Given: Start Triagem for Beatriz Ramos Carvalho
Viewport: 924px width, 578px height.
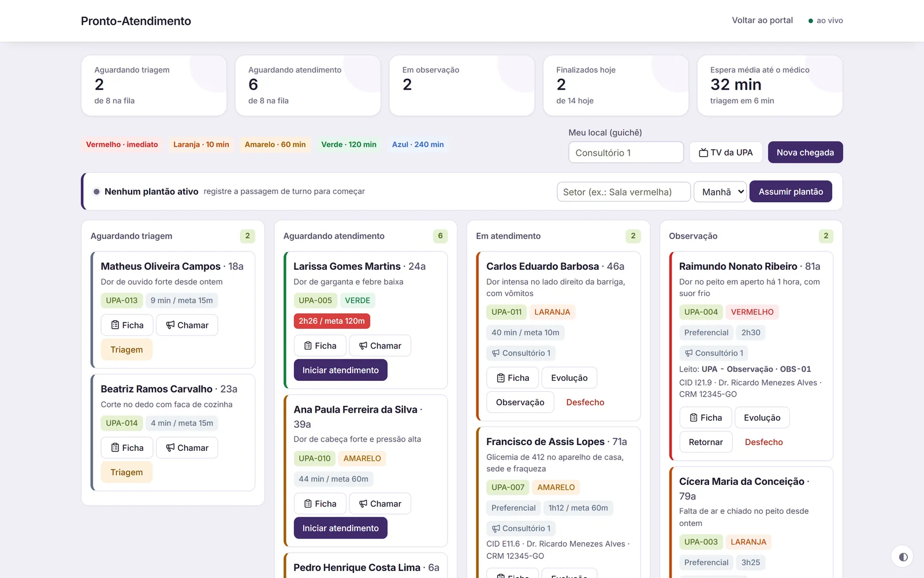Looking at the screenshot, I should click(x=126, y=472).
